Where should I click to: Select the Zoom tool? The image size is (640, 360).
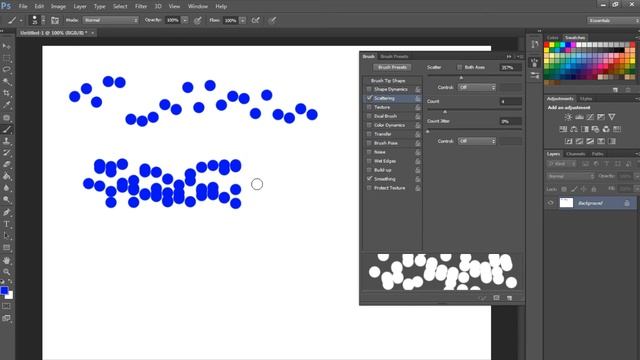pos(7,271)
